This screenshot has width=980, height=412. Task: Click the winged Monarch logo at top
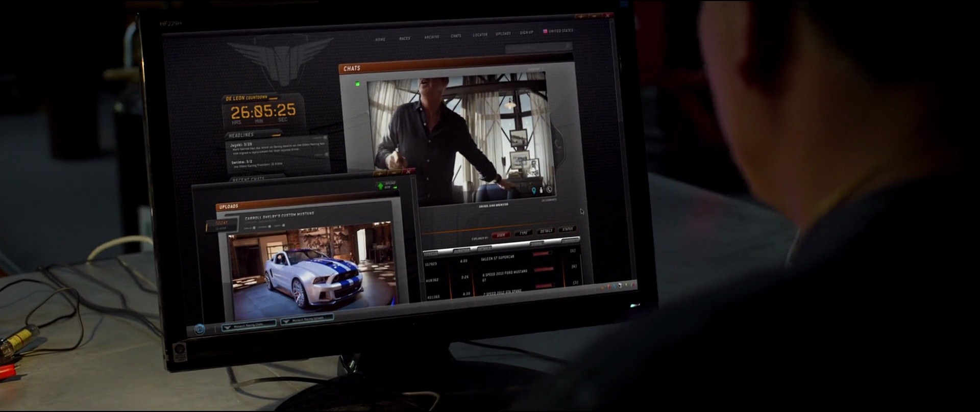click(280, 59)
